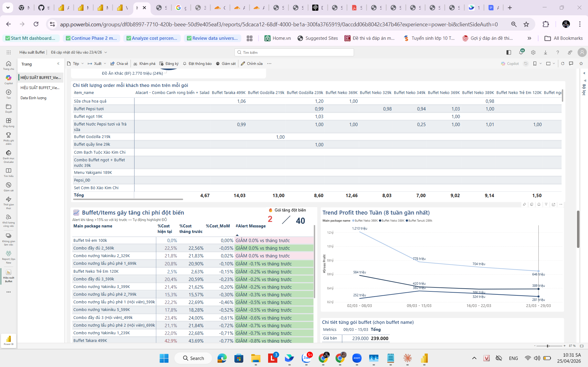Click the settings gear in Power BI header
The width and height of the screenshot is (588, 367).
[533, 52]
